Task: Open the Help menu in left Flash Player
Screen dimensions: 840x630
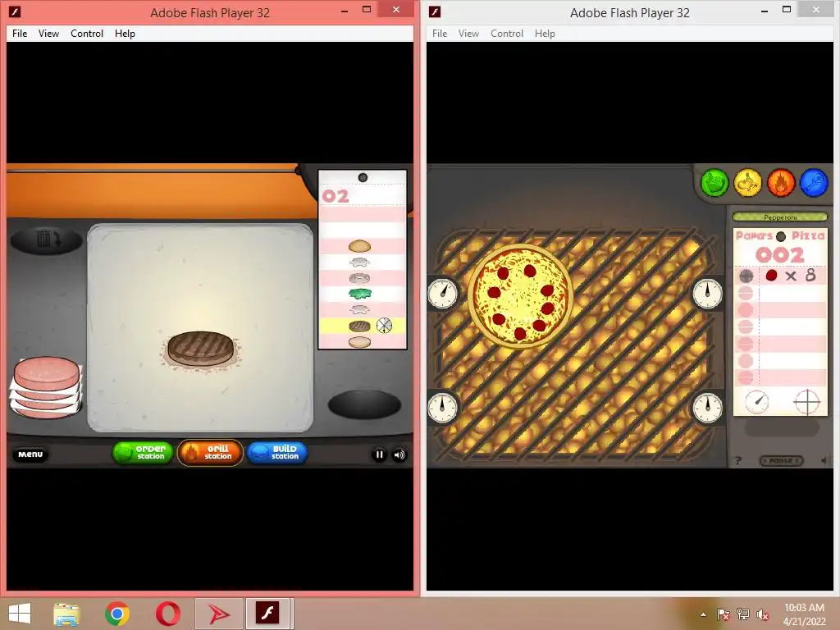Action: pyautogui.click(x=125, y=33)
